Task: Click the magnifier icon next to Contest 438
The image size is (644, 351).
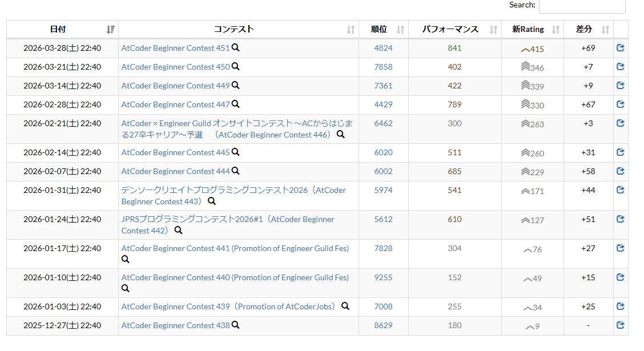Action: [x=235, y=325]
